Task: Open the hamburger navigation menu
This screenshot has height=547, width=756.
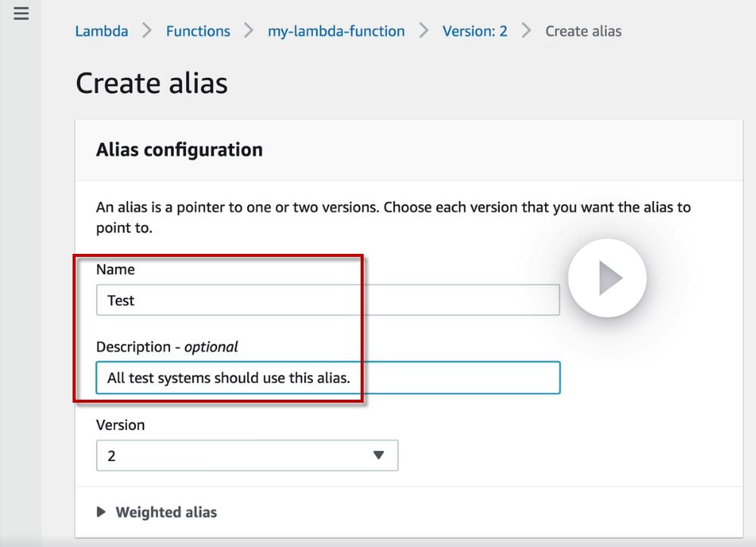Action: coord(21,14)
